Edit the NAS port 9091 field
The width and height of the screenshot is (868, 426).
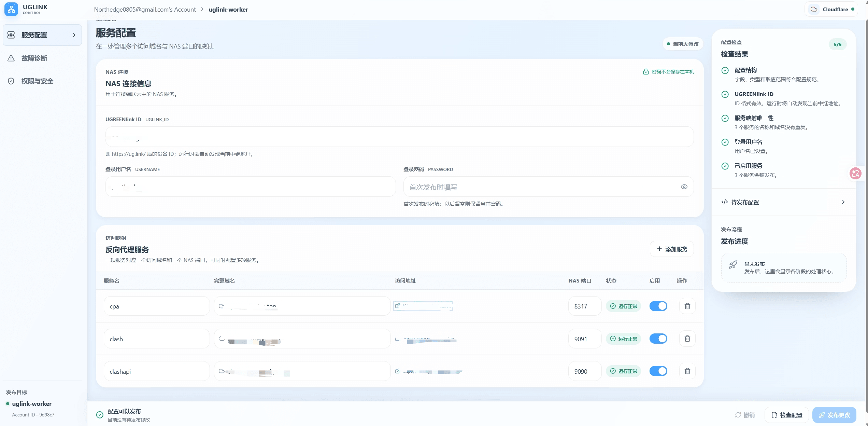point(585,339)
